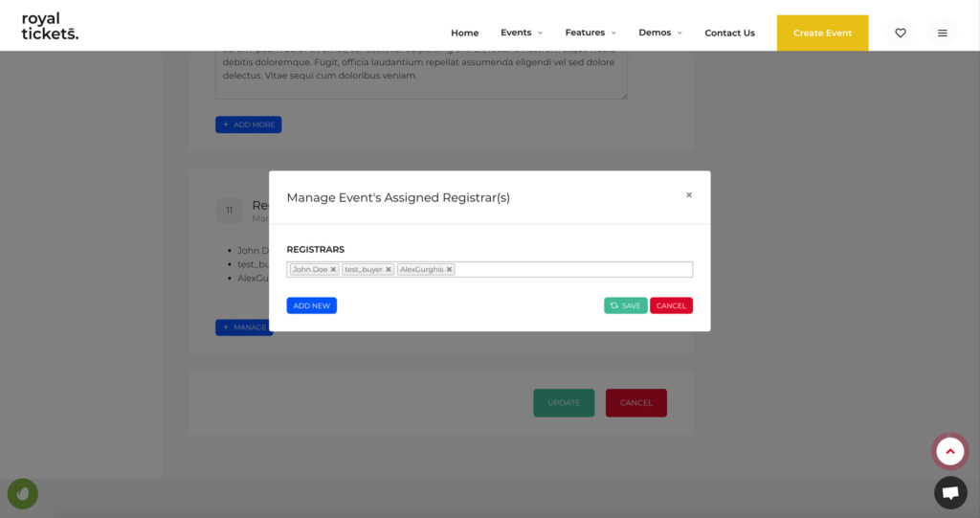Click the page Cancel button beside Update
Image resolution: width=980 pixels, height=518 pixels.
(635, 403)
